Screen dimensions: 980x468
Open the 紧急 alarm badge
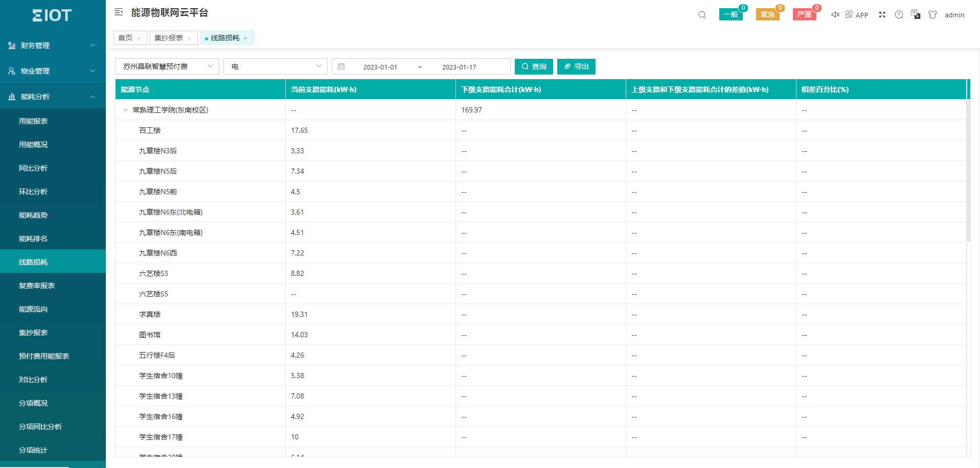tap(768, 14)
